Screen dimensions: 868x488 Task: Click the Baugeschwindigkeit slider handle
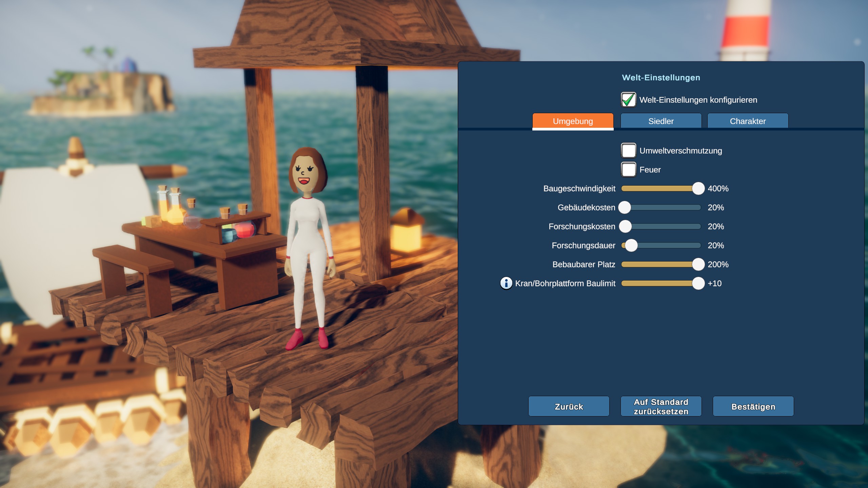698,188
